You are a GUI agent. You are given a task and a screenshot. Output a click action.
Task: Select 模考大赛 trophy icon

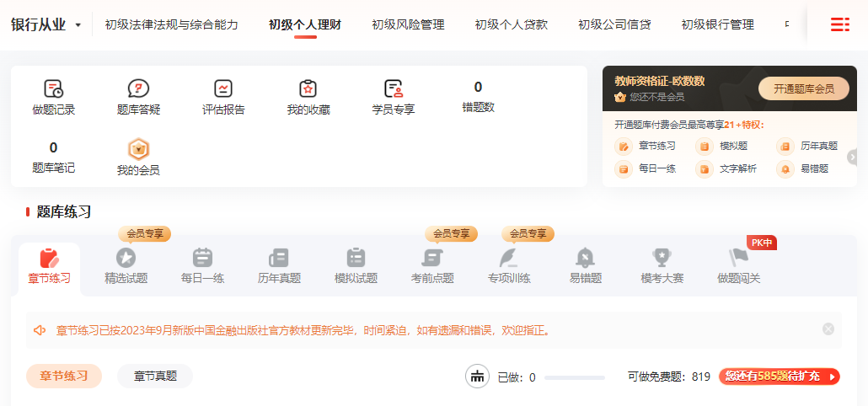[662, 258]
